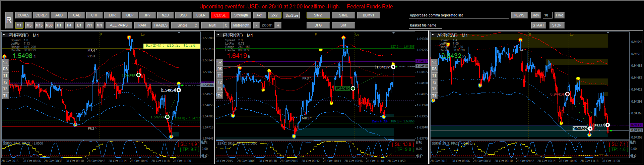
Task: Expand the EURNZD chart title dropdown arrow
Action: (218, 35)
